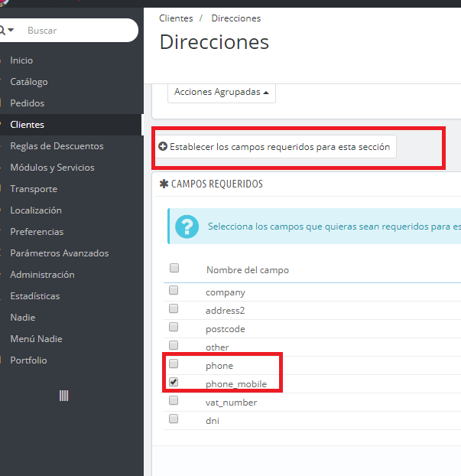Check the phone field checkbox
461x476 pixels.
[x=174, y=364]
